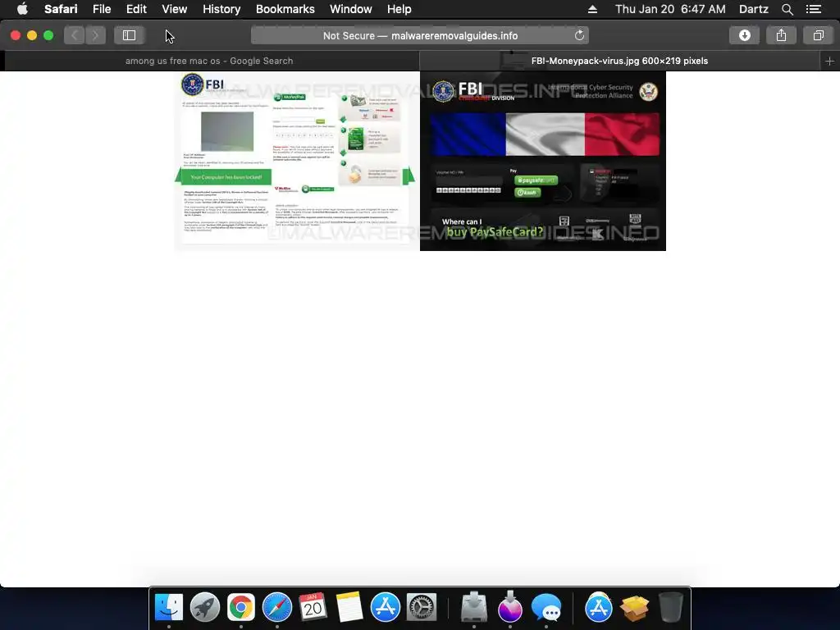Open Spotlight search magnifier in menu bar
The height and width of the screenshot is (630, 840).
787,9
